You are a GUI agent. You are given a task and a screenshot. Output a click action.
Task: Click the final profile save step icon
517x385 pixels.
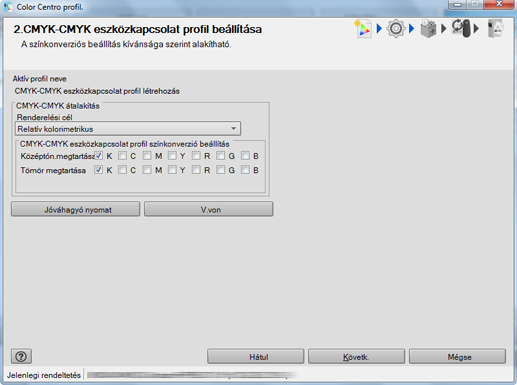click(495, 29)
